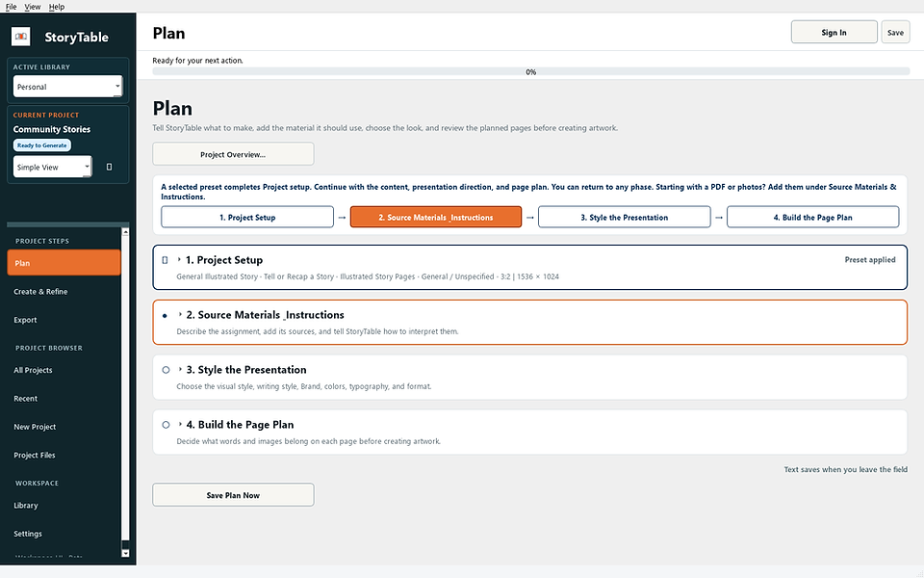
Task: Click Community Stories project name
Action: coord(52,129)
